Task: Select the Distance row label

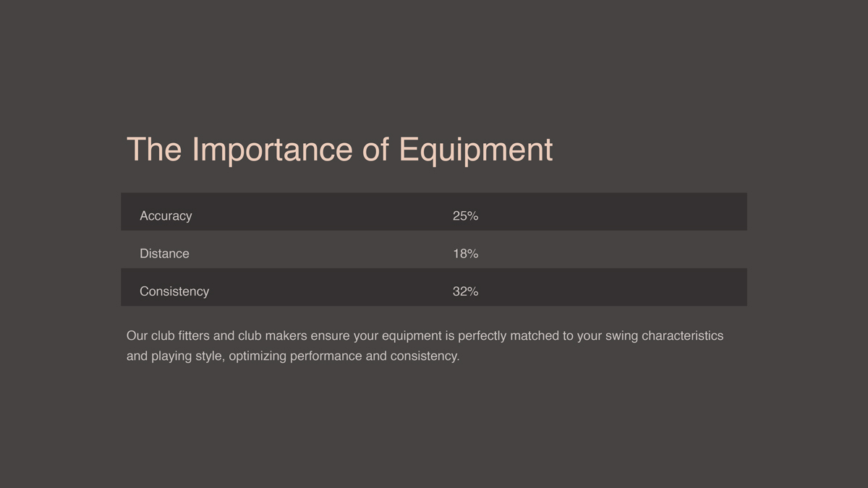Action: (x=164, y=254)
